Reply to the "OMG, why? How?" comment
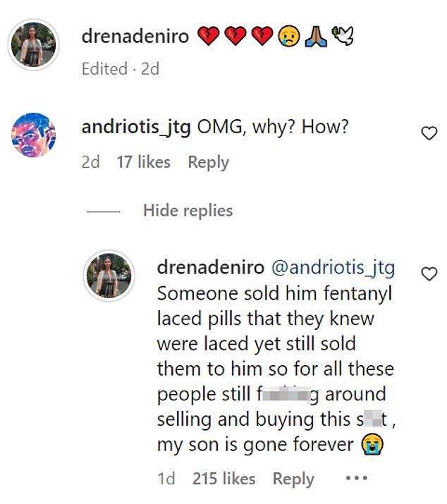This screenshot has height=504, width=447. 209,162
